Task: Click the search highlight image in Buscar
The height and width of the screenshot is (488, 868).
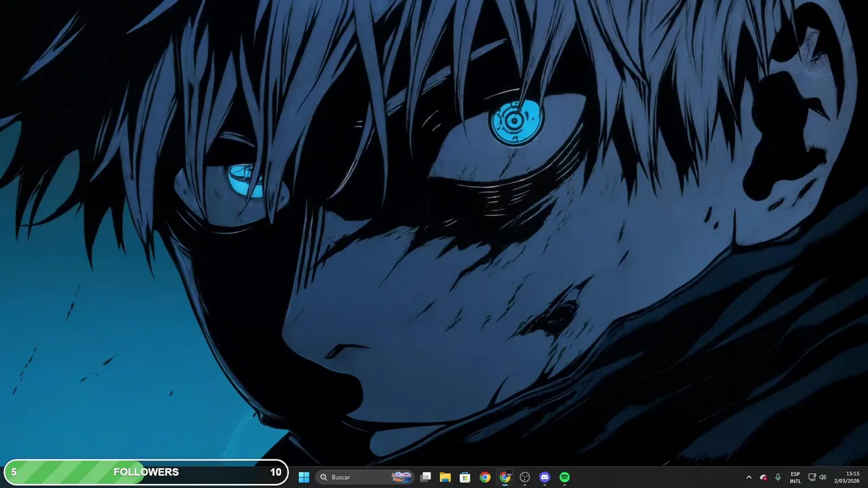Action: [x=401, y=477]
